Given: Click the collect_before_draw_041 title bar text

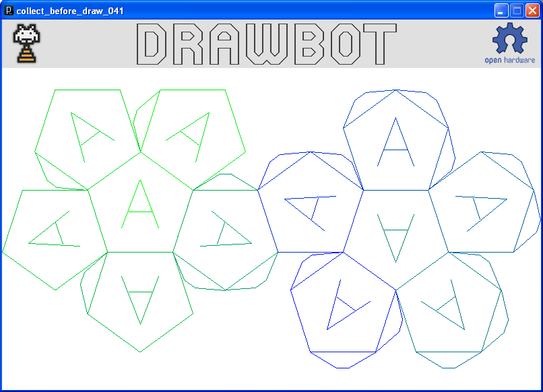Looking at the screenshot, I should (x=70, y=11).
